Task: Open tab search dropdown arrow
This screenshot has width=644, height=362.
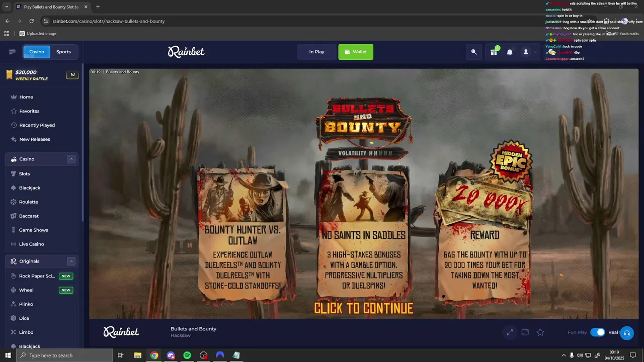Action: click(x=6, y=7)
